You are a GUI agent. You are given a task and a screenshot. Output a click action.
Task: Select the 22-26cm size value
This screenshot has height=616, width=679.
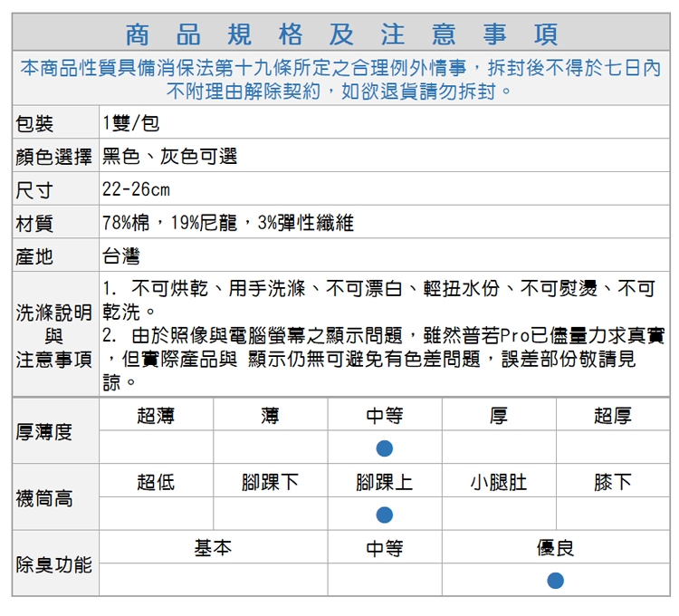136,190
